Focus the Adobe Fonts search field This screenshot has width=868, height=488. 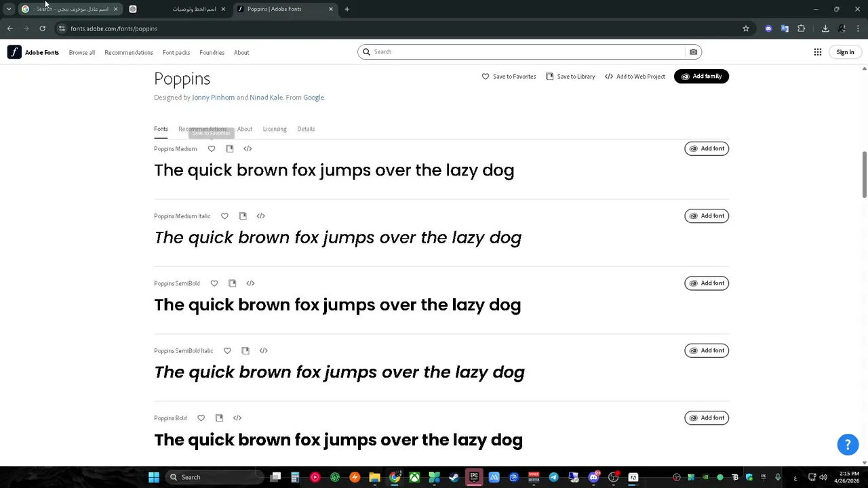point(529,52)
